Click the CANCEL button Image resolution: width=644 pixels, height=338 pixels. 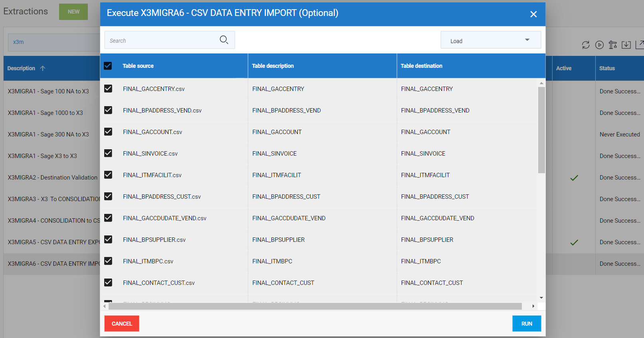click(122, 324)
